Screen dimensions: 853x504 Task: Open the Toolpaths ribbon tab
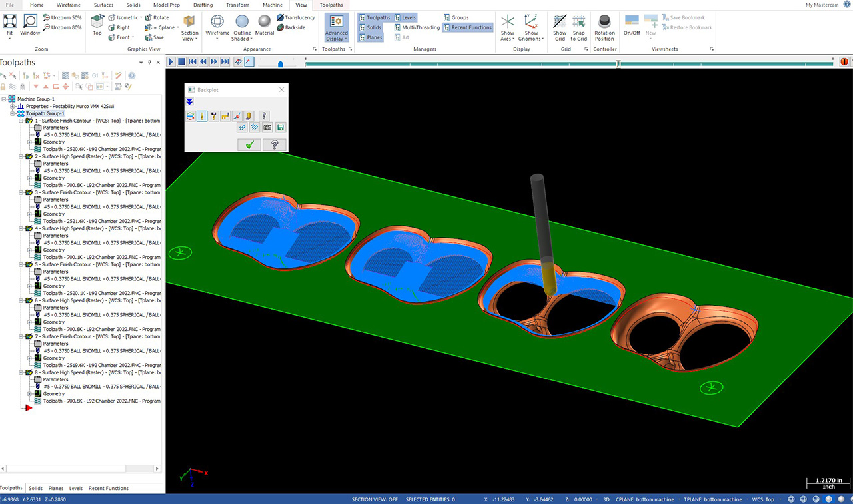point(331,5)
